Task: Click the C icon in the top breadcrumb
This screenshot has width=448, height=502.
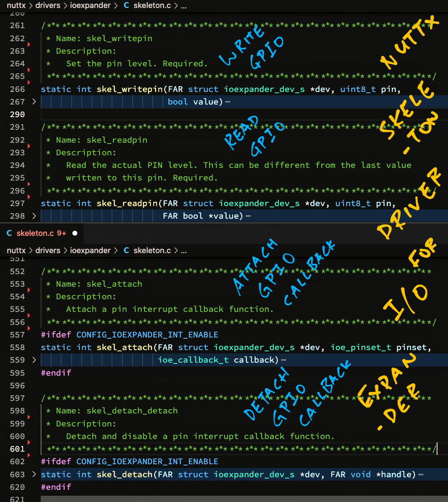Action: [126, 5]
